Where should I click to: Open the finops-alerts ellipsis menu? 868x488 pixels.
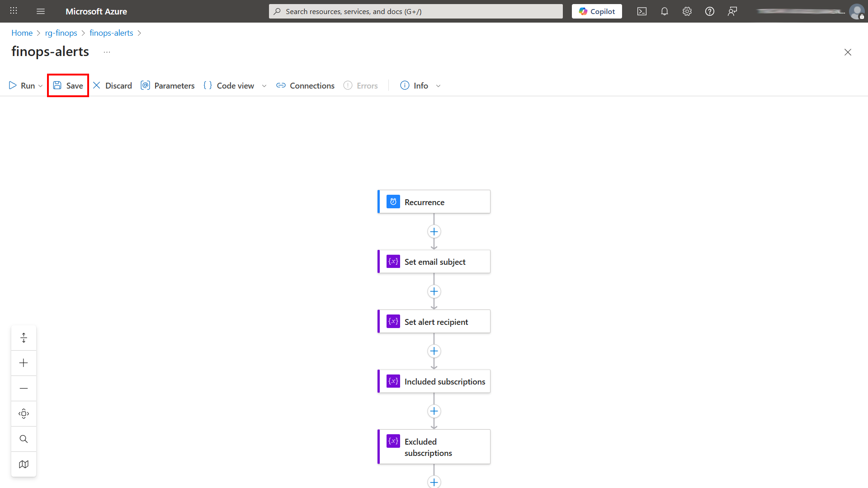point(107,52)
